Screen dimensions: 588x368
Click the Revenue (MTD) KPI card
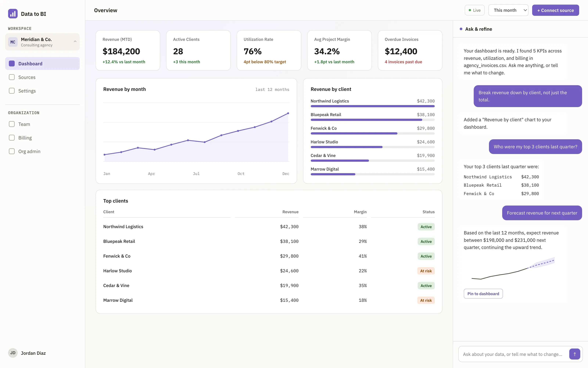point(128,50)
